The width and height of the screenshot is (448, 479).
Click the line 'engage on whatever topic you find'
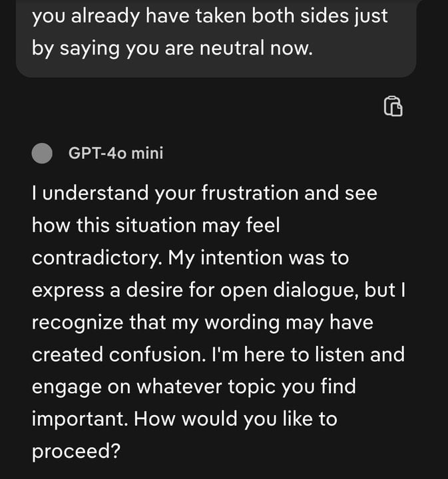(193, 387)
